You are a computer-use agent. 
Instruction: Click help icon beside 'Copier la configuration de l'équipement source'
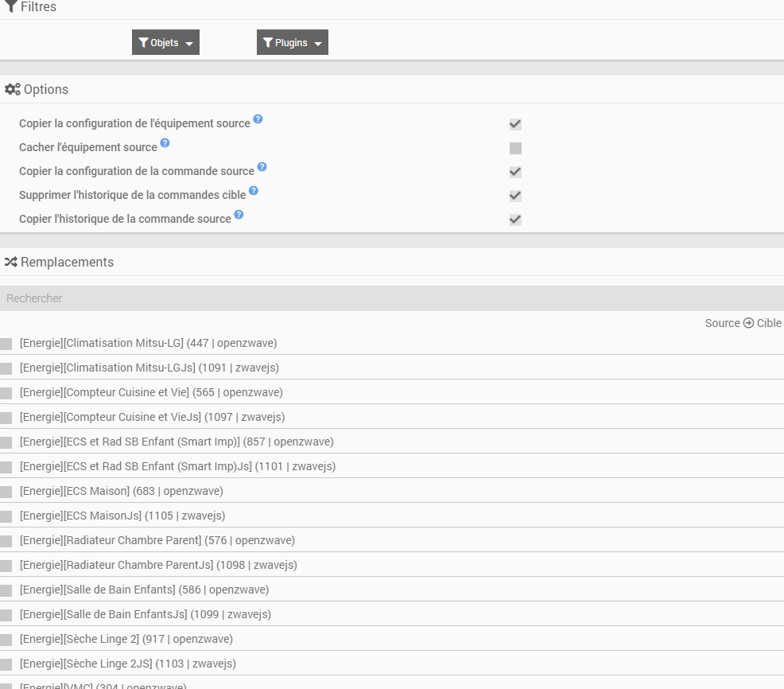pos(258,120)
